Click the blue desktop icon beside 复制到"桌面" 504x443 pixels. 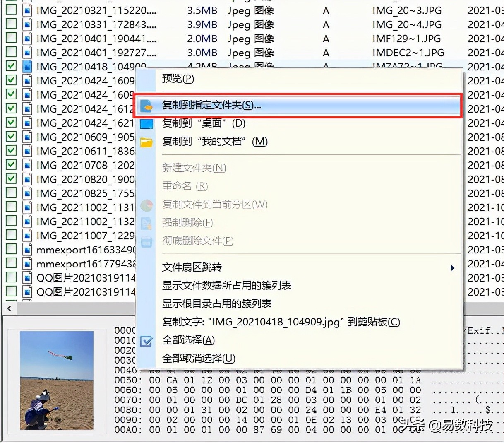coord(147,124)
